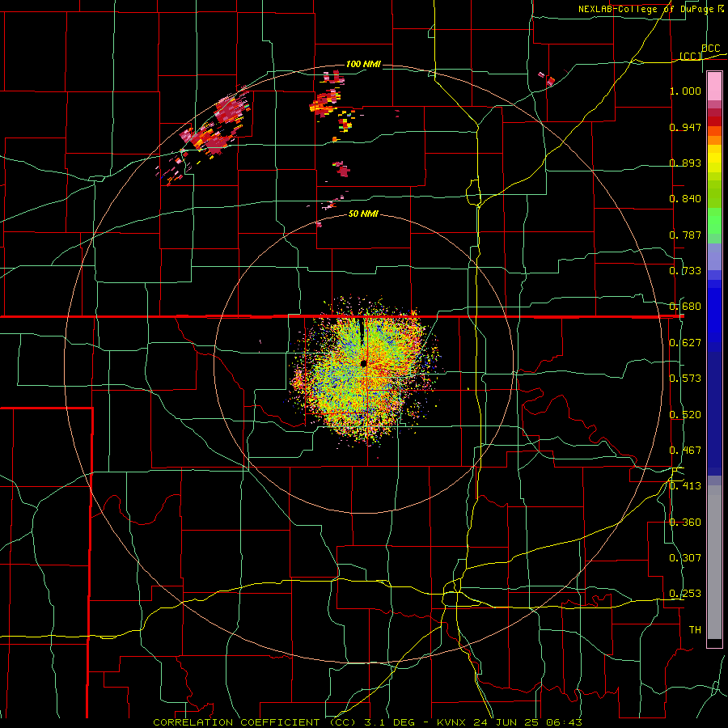Viewport: 728px width, 728px height.
Task: Click the 0.520 legend value
Action: (x=685, y=415)
